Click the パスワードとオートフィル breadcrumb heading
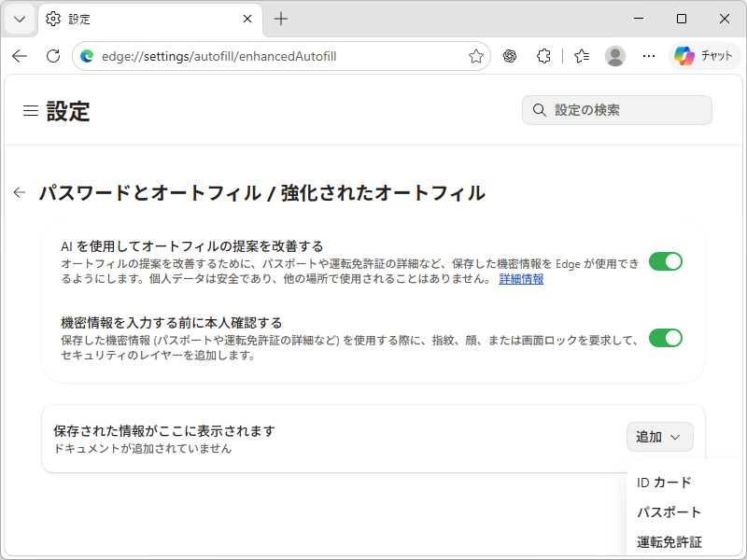This screenshot has height=560, width=747. point(150,193)
